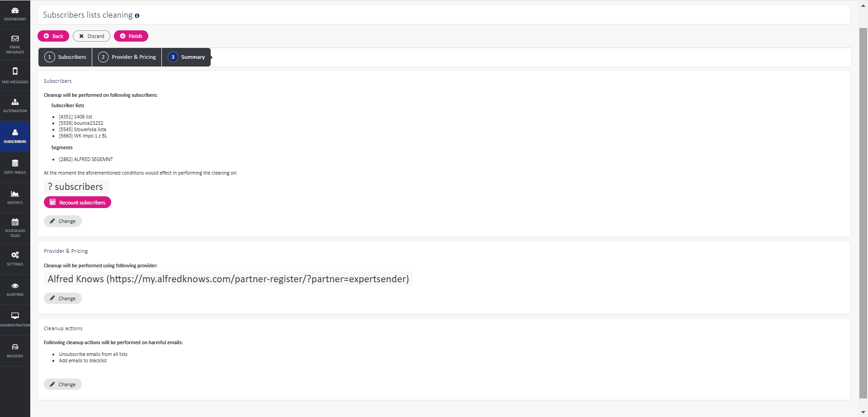Open the Reports chart icon
Image resolution: width=868 pixels, height=417 pixels.
click(15, 194)
